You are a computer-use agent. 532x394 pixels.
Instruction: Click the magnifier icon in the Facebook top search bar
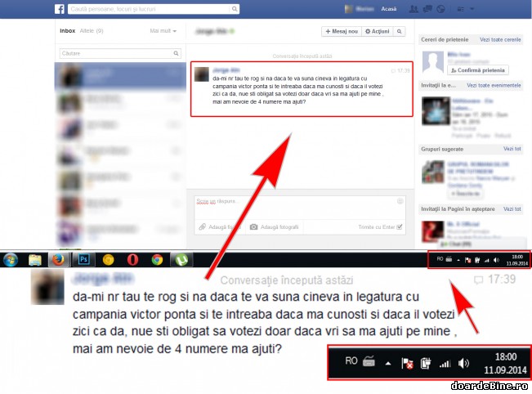click(x=235, y=9)
